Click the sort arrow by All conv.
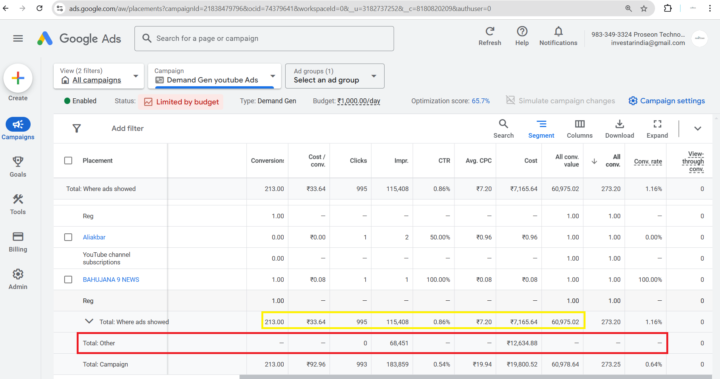Screen dimensions: 720x379 point(594,161)
